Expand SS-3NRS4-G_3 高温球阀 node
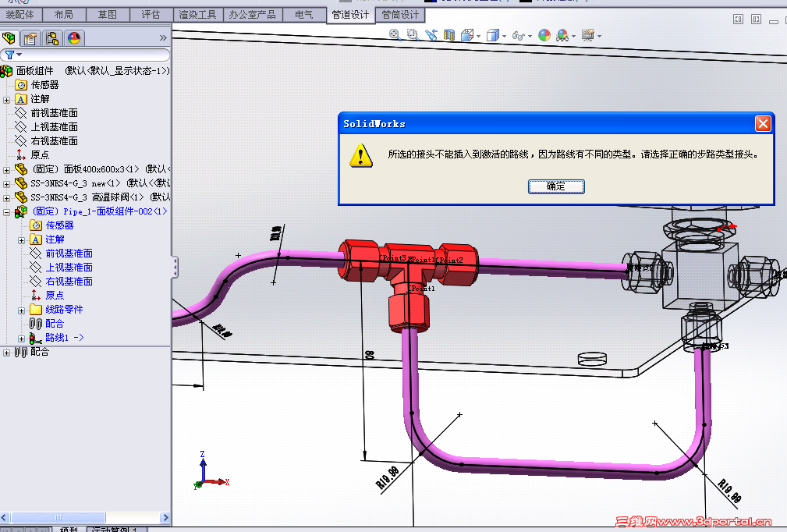 (x=6, y=198)
